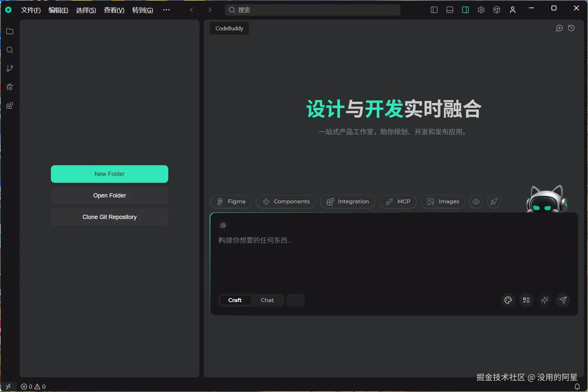Switch to Craft mode
Image resolution: width=588 pixels, height=392 pixels.
coord(235,300)
